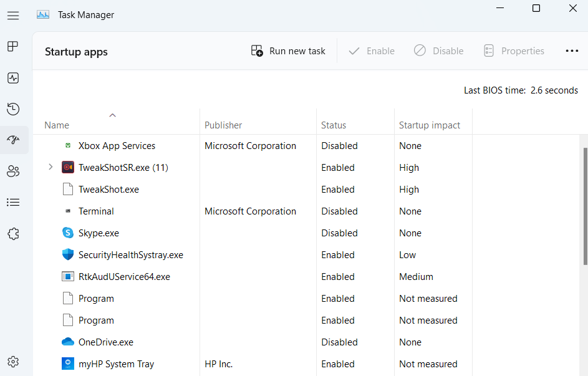Click the OneDrive.exe cloud icon

(68, 342)
